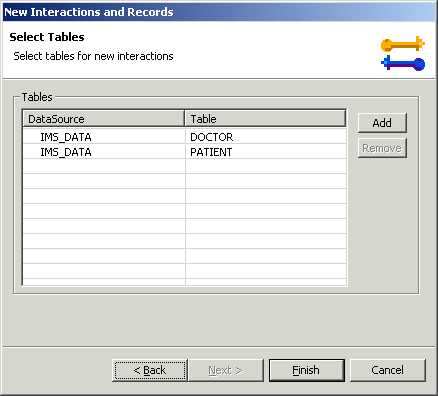Click the bottom empty row of table list
This screenshot has height=396, width=438.
184,282
